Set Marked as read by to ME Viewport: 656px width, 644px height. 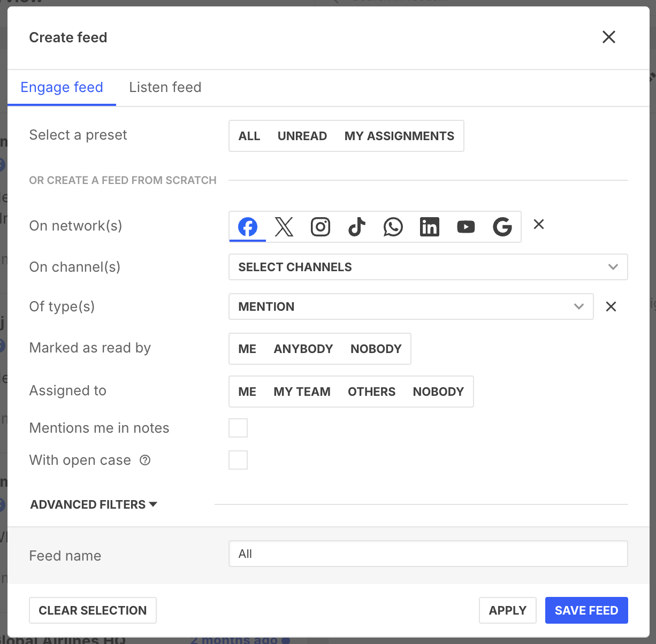point(247,349)
